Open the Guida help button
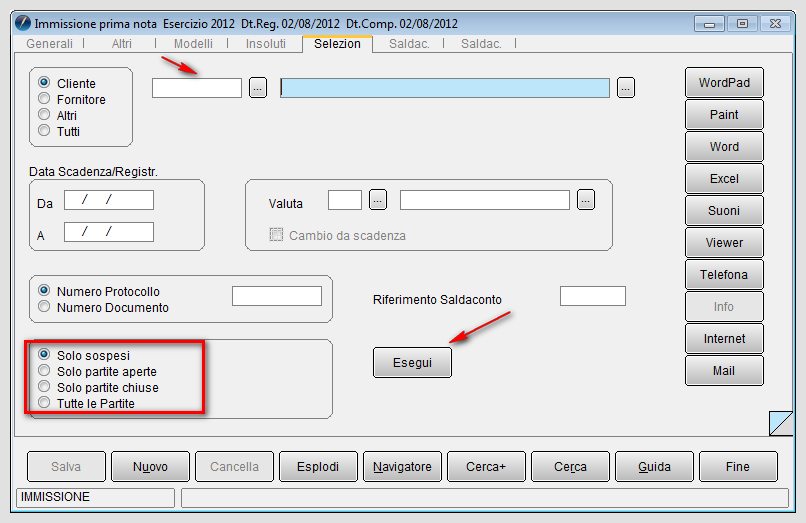Viewport: 806px width, 523px height. 654,466
